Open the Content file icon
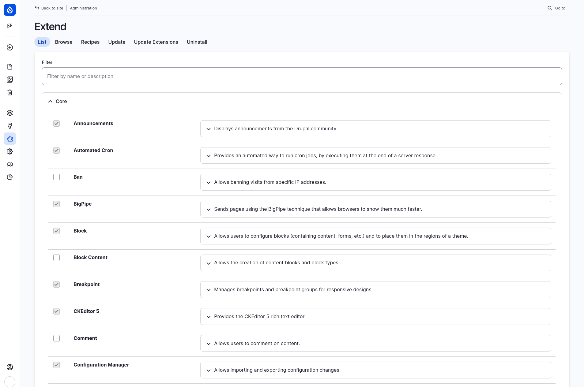Image resolution: width=588 pixels, height=391 pixels. [10, 66]
